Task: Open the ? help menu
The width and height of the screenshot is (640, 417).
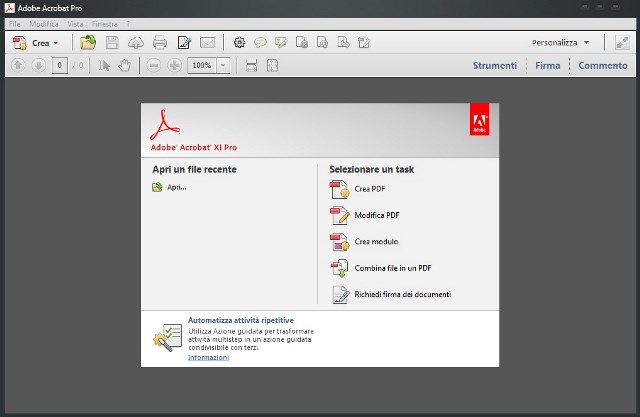Action: point(128,24)
